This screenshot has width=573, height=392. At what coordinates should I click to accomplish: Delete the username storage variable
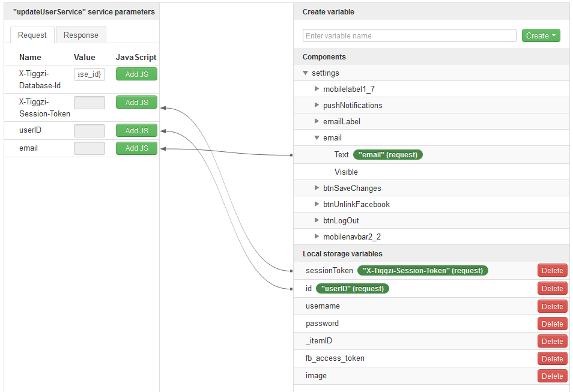552,306
